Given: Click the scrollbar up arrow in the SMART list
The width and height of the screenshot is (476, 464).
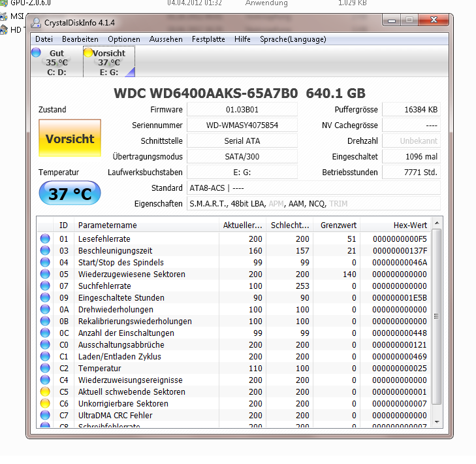Looking at the screenshot, I should tap(437, 223).
